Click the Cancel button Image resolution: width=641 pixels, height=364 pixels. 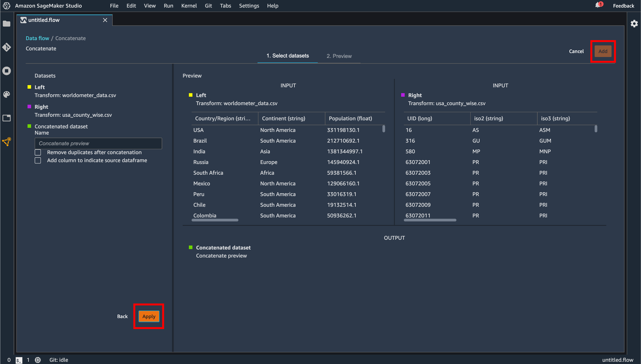pos(576,51)
